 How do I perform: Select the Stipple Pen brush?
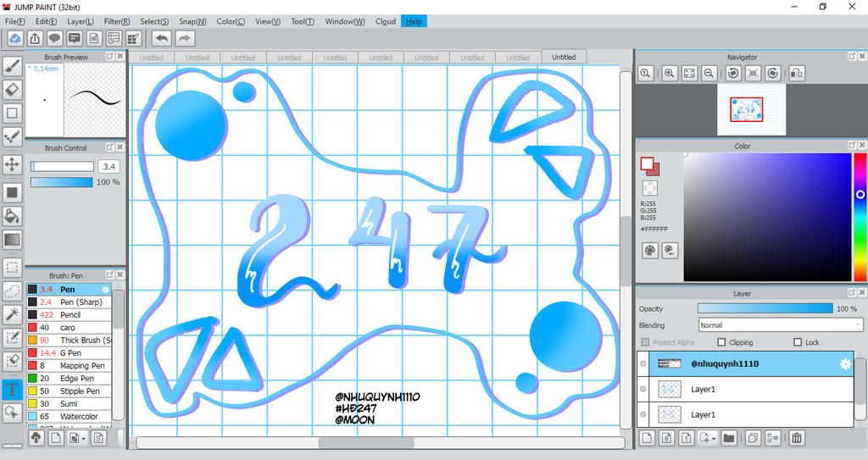click(x=70, y=391)
